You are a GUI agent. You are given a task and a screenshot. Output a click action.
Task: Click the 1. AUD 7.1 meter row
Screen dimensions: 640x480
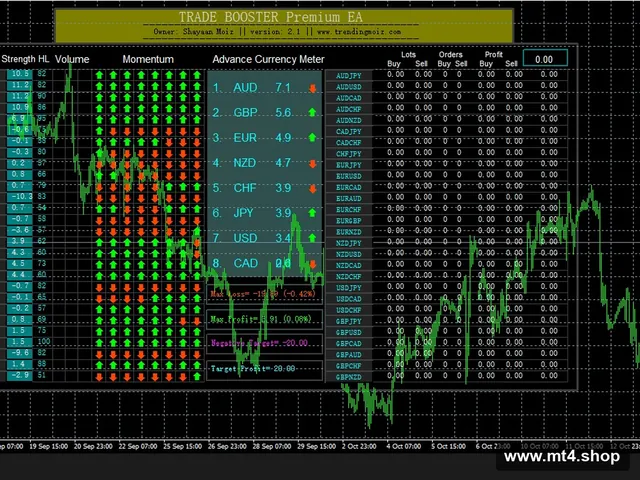tap(264, 88)
